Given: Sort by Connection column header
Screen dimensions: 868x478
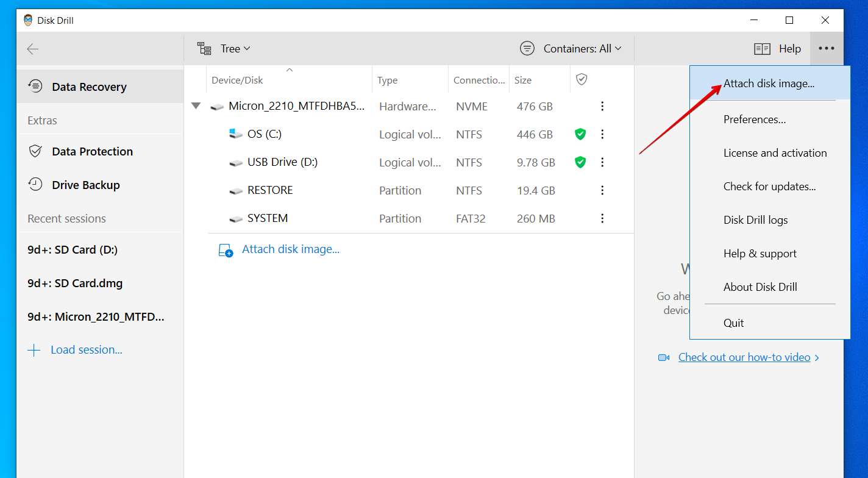Looking at the screenshot, I should pyautogui.click(x=478, y=80).
